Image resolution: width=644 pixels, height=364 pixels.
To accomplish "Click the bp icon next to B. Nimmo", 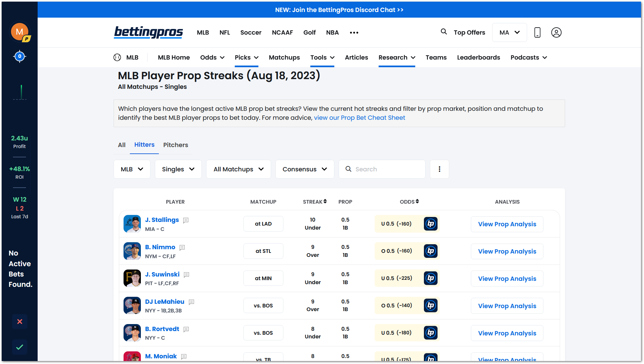I will pyautogui.click(x=431, y=251).
